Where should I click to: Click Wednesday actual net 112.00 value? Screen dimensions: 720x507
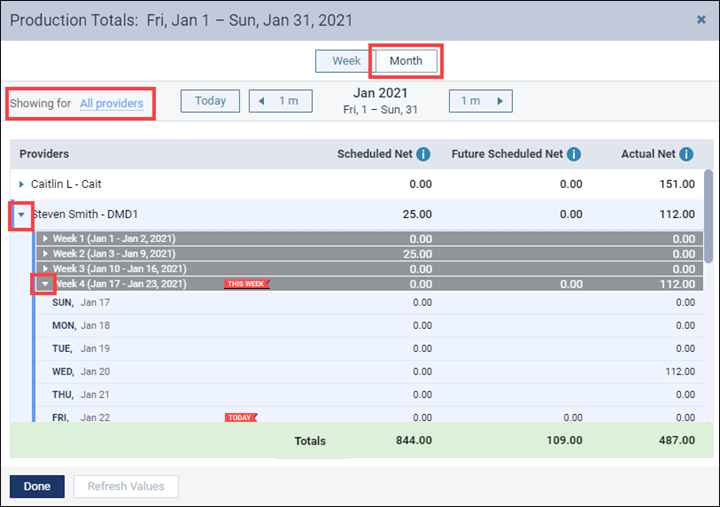[x=680, y=372]
